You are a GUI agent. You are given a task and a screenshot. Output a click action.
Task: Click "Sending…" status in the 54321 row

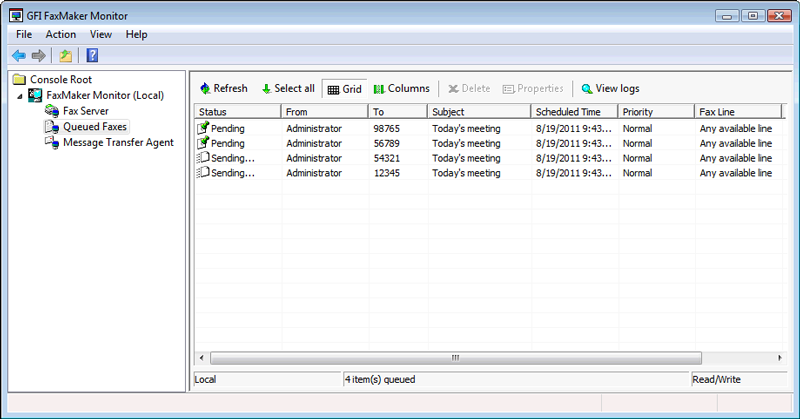click(233, 158)
